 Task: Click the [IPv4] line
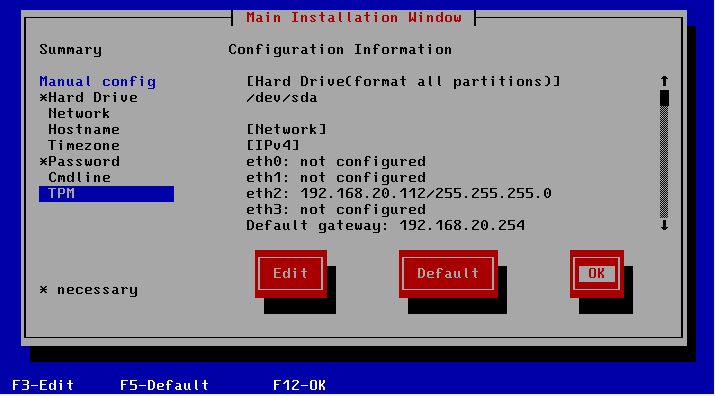[x=273, y=146]
